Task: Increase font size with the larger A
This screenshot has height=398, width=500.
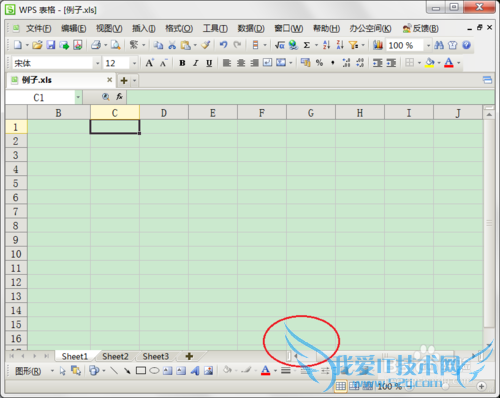Action: [149, 63]
